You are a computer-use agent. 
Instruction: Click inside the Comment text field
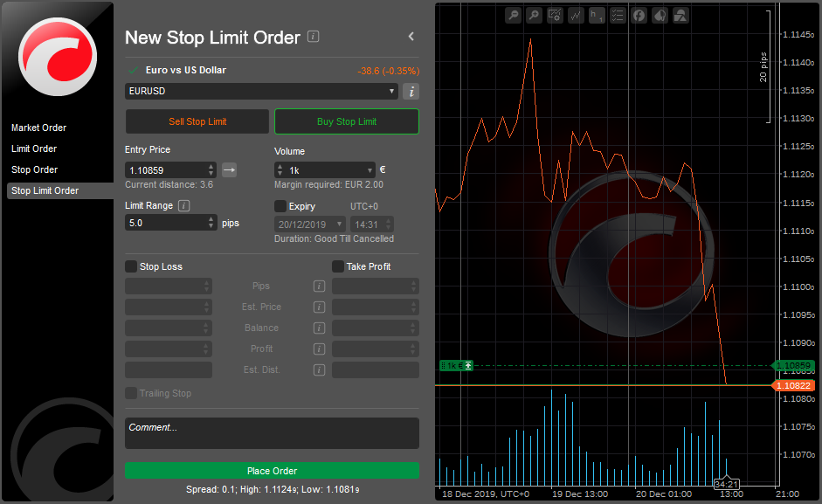tap(272, 433)
